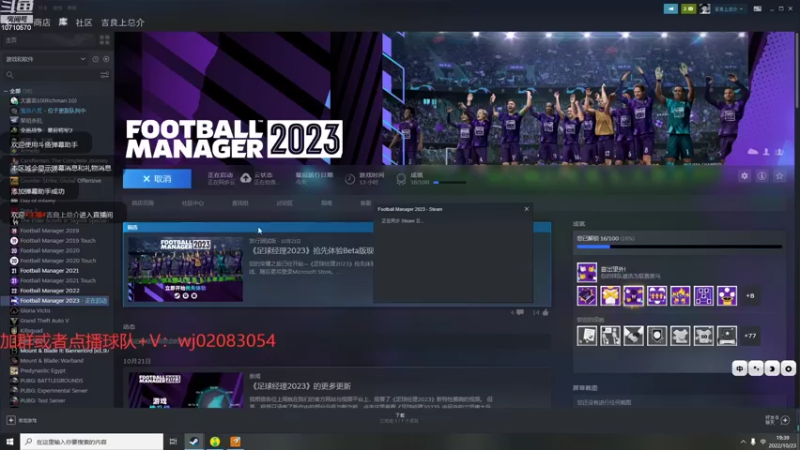Viewport: 800px width, 450px height.
Task: Open the game info icon
Action: pos(762,176)
